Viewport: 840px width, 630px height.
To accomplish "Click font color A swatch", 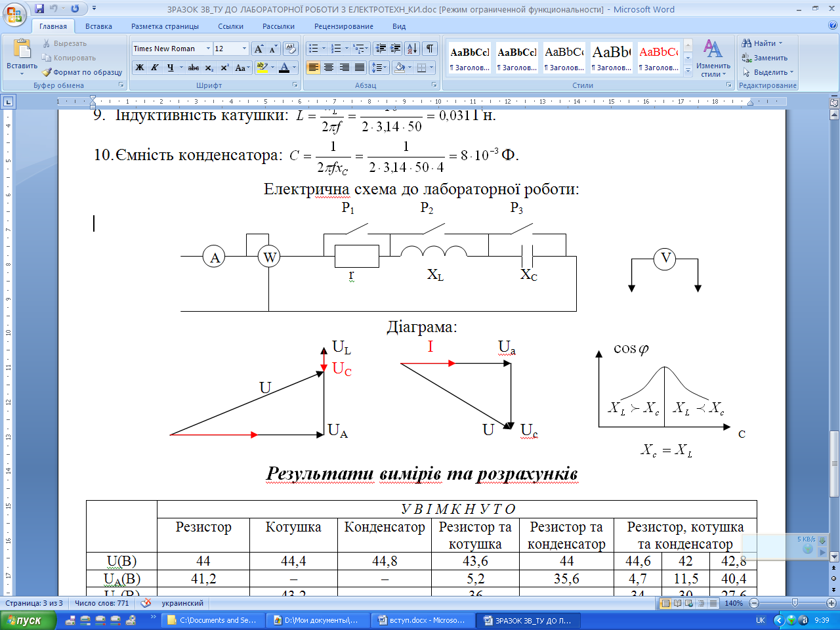I will 284,67.
